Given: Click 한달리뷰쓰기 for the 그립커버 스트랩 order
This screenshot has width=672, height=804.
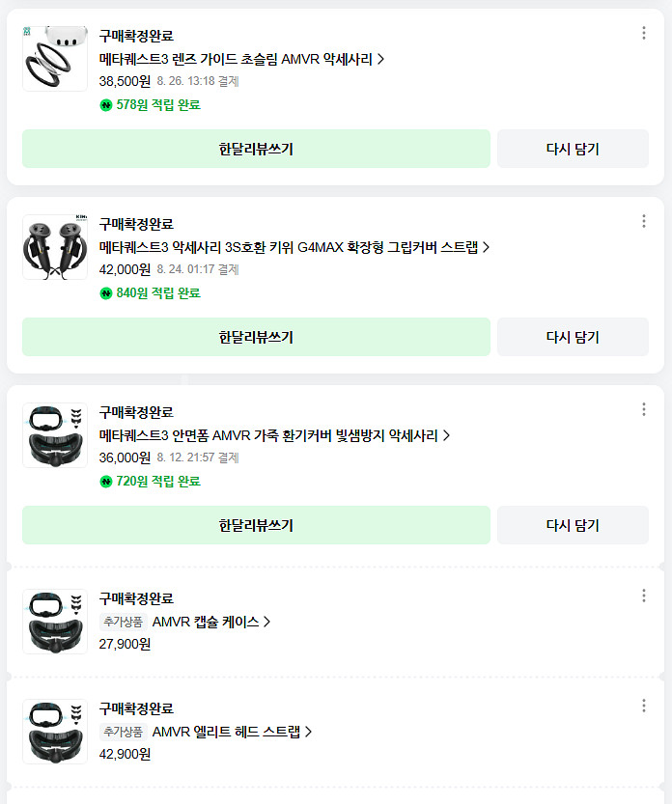Looking at the screenshot, I should (x=256, y=336).
